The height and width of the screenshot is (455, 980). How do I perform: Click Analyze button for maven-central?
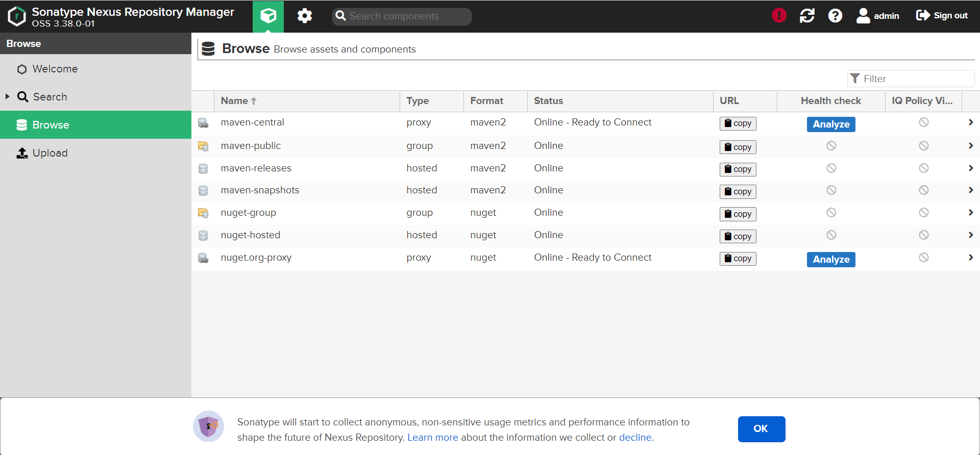coord(831,124)
